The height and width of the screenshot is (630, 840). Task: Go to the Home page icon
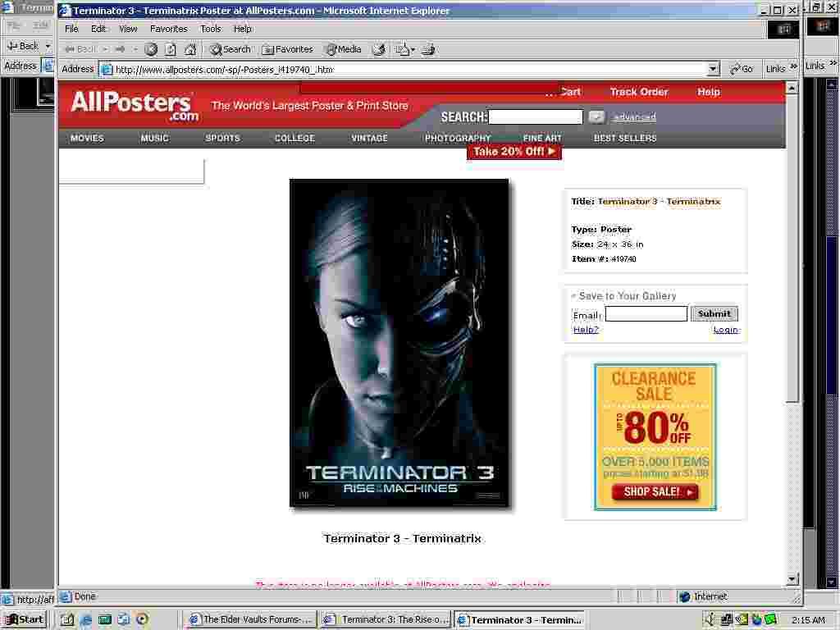(x=189, y=49)
